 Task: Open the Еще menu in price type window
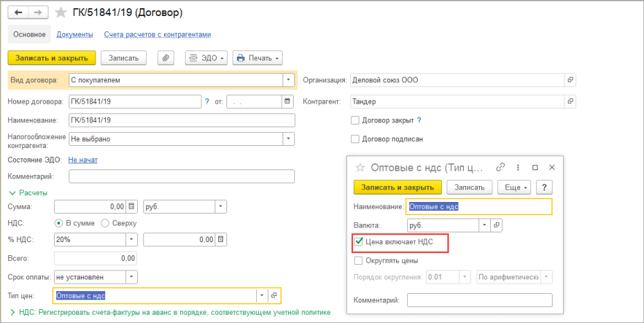pos(515,187)
